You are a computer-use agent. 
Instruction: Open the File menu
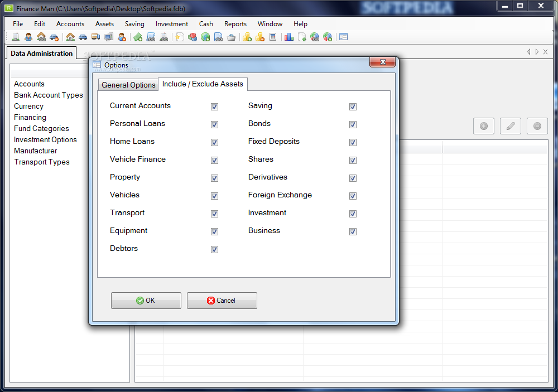(18, 24)
